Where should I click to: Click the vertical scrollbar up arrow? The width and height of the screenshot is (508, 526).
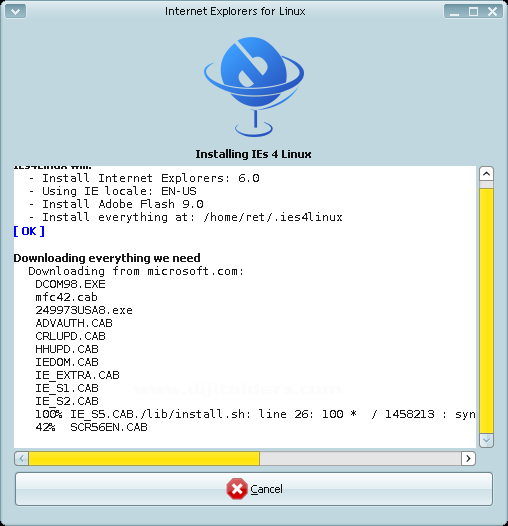486,174
